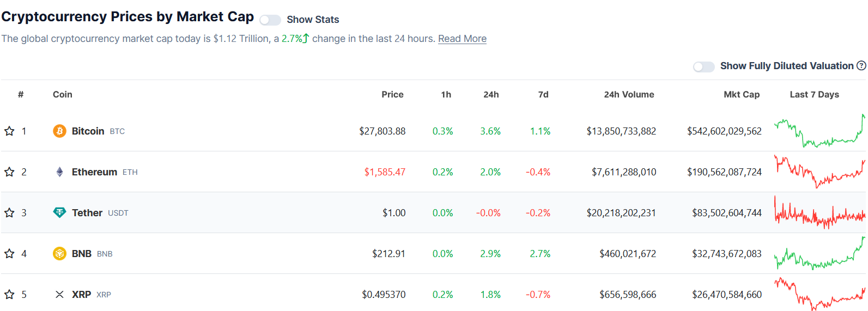The image size is (868, 311).
Task: Turn on Show Fully Diluted Valuation switch
Action: [703, 66]
